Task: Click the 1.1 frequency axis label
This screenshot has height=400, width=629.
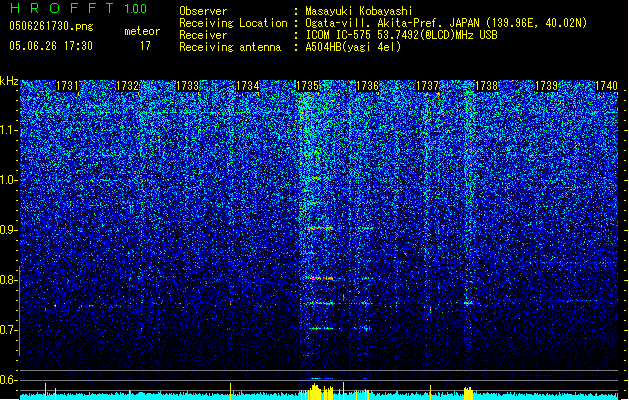Action: click(8, 130)
